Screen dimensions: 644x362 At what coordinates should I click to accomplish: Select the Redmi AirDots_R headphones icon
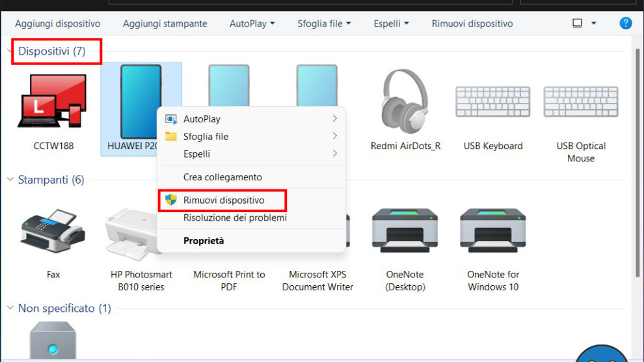tap(405, 101)
